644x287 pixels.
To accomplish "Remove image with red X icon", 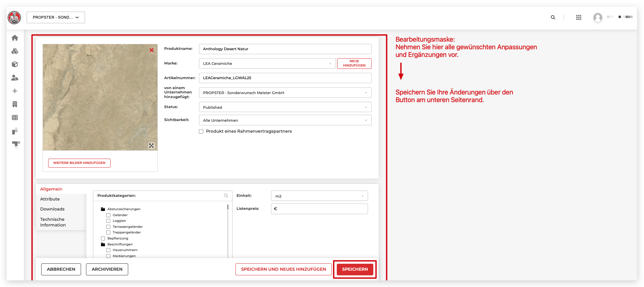I will tap(151, 50).
